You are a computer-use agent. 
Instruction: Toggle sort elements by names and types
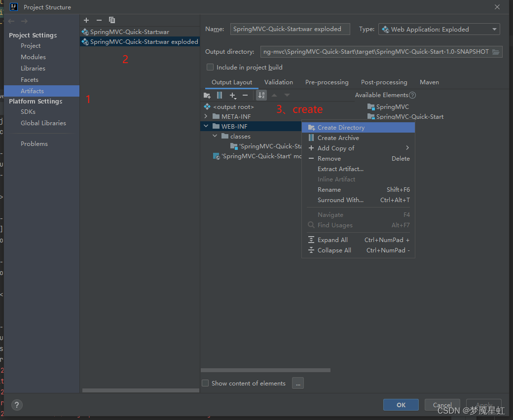pyautogui.click(x=261, y=95)
